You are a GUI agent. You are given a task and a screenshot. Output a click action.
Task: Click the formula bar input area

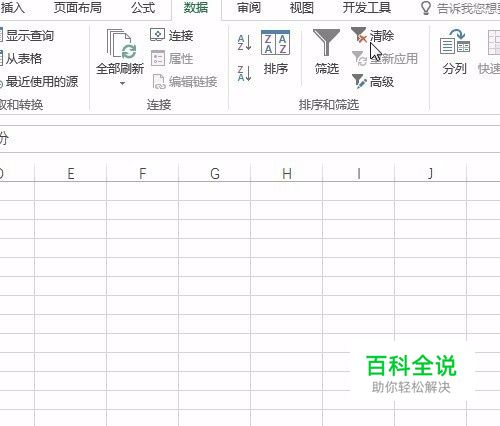pyautogui.click(x=250, y=139)
